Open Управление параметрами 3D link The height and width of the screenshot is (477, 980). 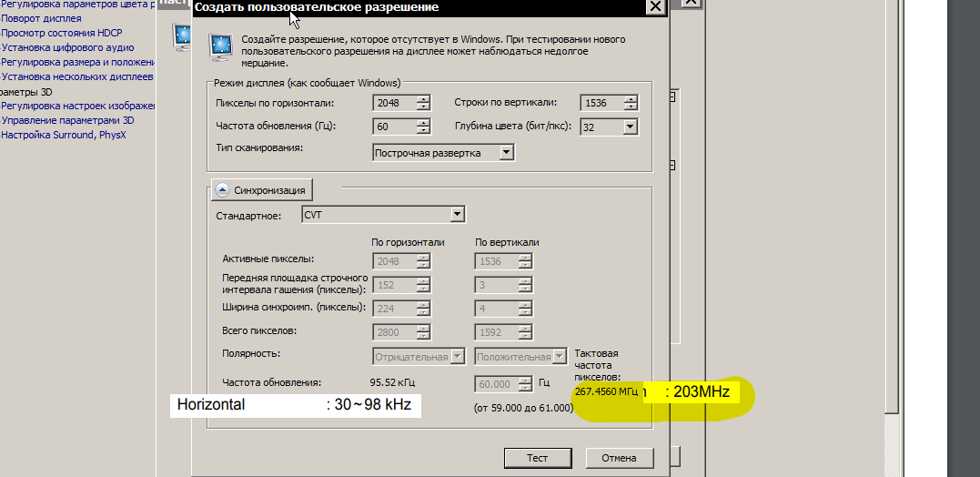[x=67, y=120]
